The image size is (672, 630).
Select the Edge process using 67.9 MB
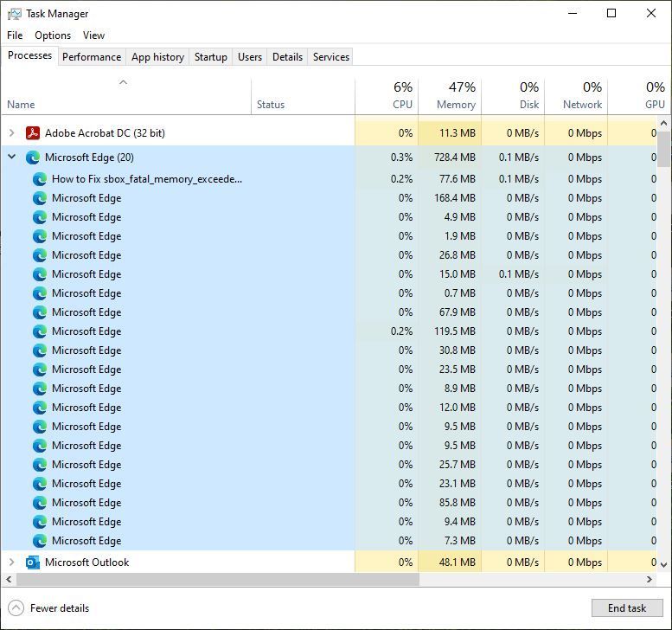tap(329, 312)
